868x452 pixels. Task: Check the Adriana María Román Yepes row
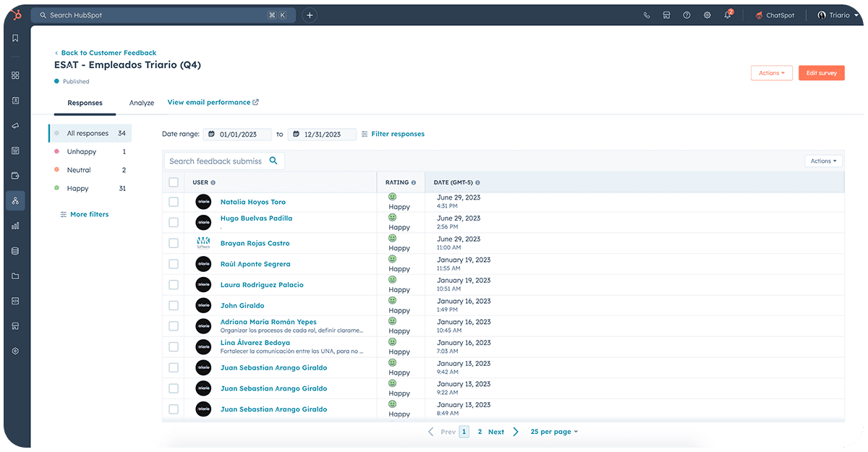click(174, 326)
